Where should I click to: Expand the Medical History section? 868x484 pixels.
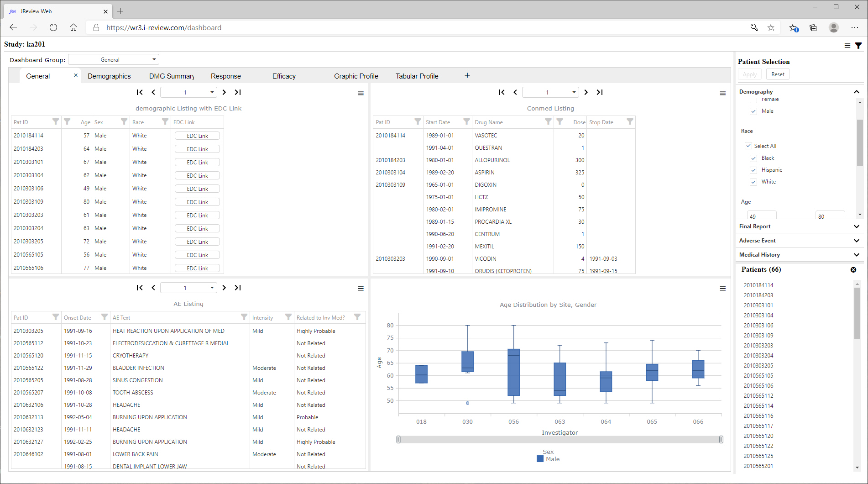point(857,255)
